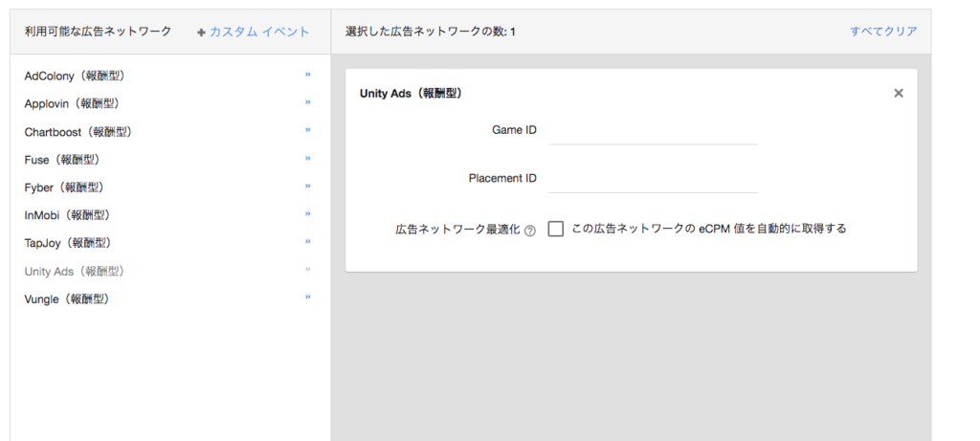Click the plus icon before カスタム イベント
The width and height of the screenshot is (980, 441).
pos(201,33)
